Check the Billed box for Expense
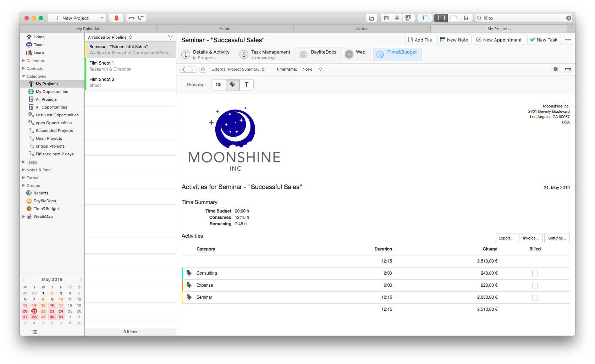 coord(535,286)
